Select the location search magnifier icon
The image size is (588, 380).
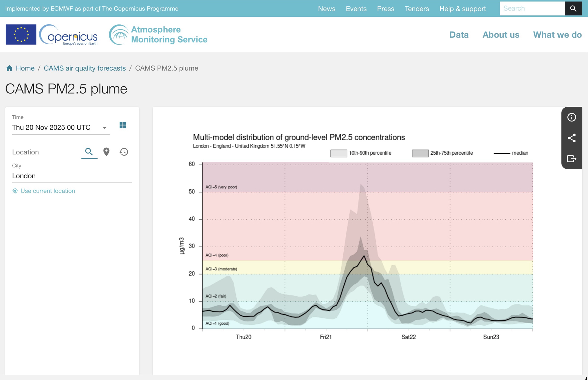coord(89,152)
